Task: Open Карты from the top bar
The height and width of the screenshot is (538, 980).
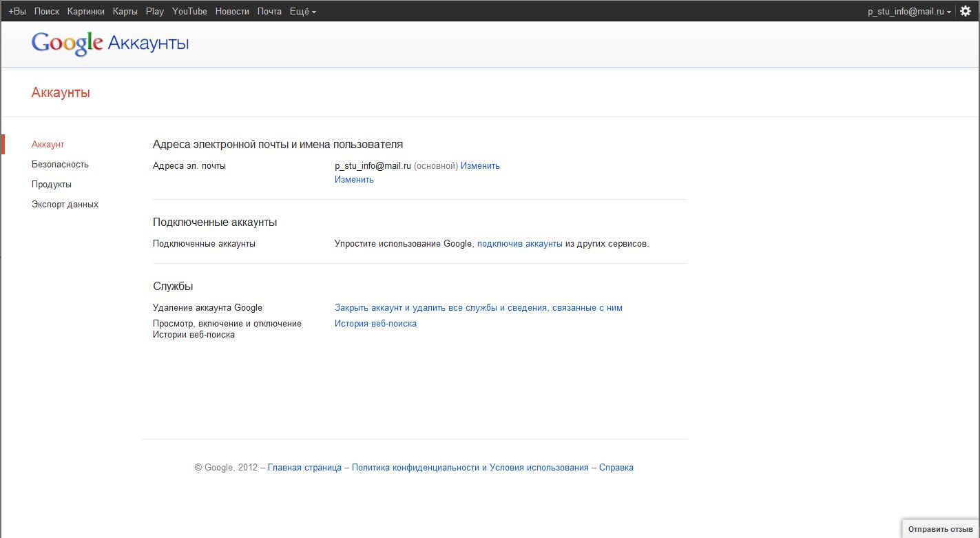Action: click(125, 12)
